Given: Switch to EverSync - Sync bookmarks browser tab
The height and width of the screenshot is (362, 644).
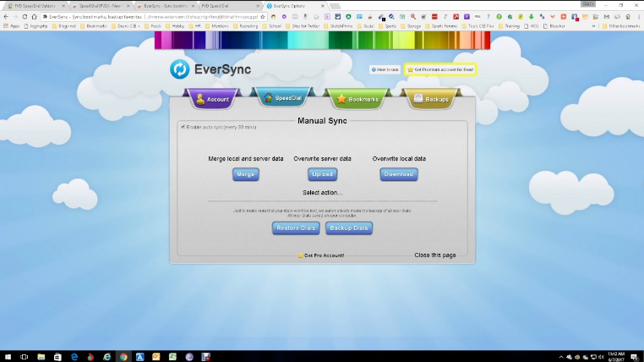Looking at the screenshot, I should coord(165,6).
